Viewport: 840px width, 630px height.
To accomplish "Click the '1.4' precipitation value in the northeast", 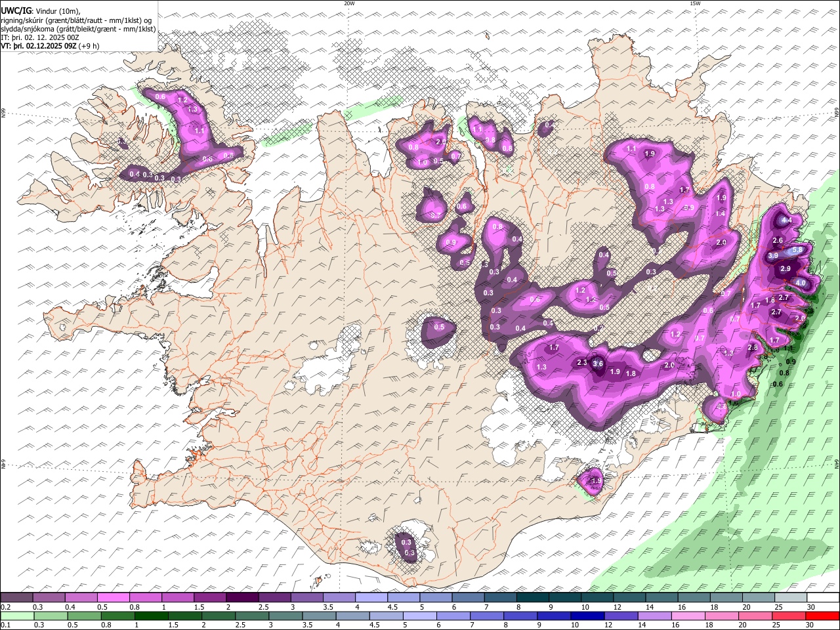I will click(721, 214).
